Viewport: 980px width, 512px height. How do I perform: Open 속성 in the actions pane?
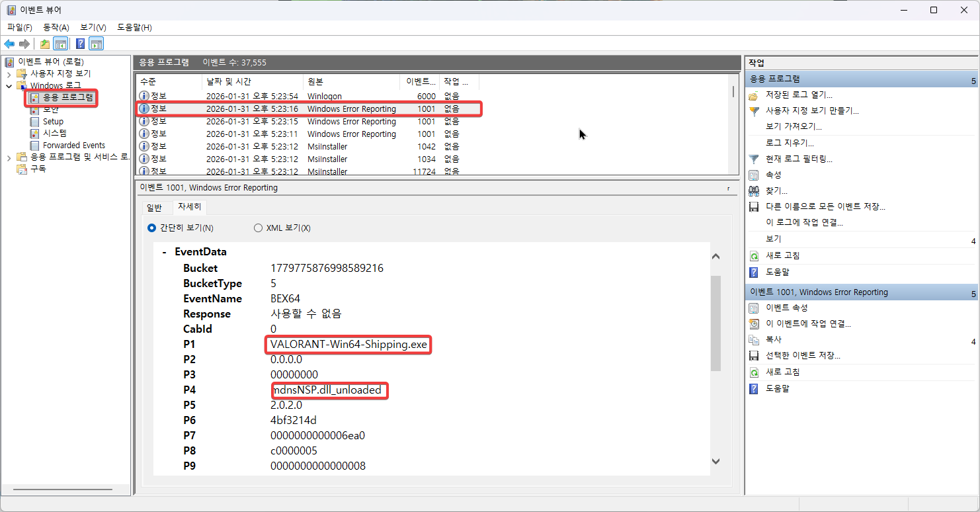pos(774,175)
